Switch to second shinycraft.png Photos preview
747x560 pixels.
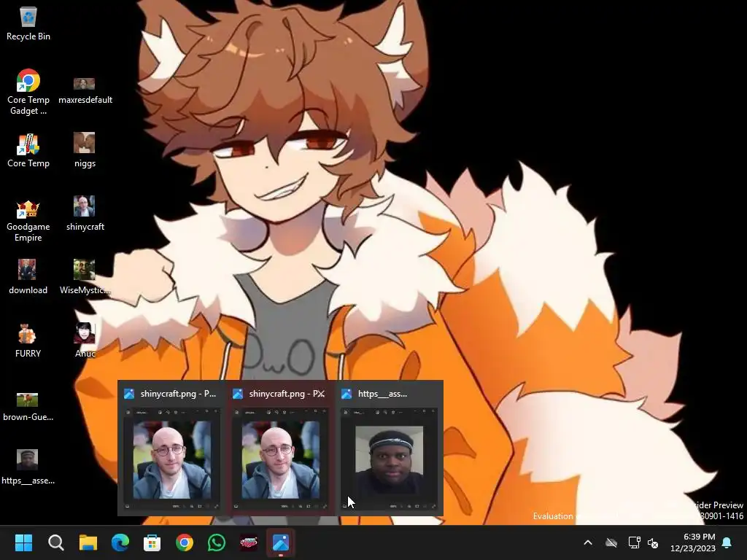281,459
